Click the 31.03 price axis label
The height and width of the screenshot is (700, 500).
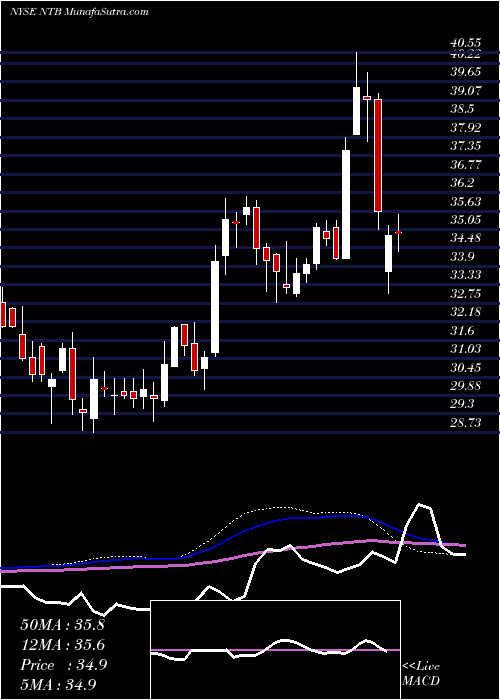coord(466,349)
